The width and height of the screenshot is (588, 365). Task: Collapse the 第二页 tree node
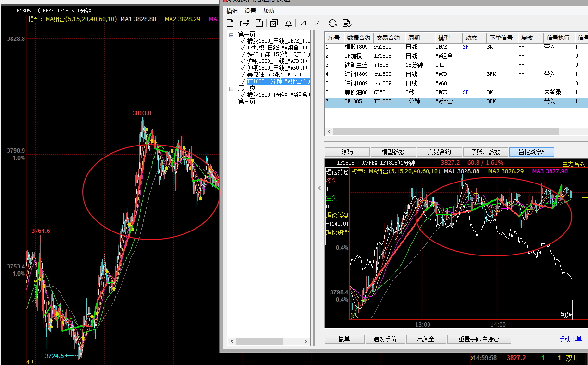[x=232, y=88]
